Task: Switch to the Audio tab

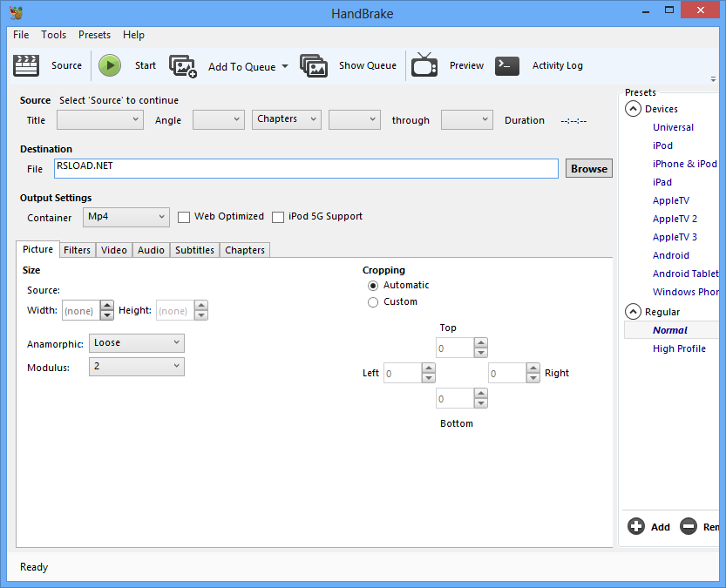Action: click(150, 250)
